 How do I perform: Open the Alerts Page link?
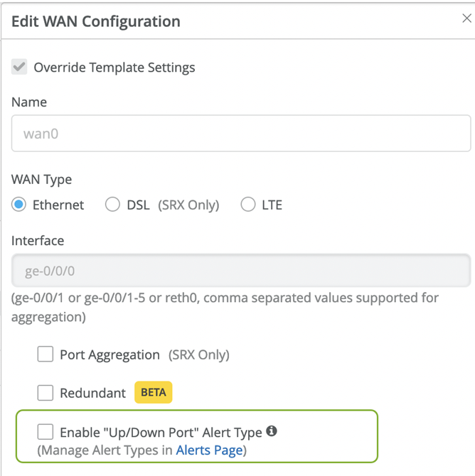click(209, 450)
